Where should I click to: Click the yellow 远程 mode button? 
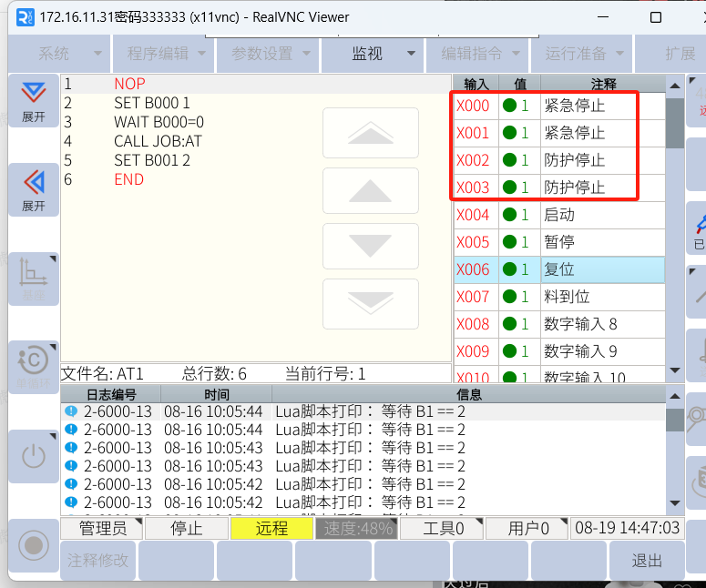pyautogui.click(x=271, y=528)
